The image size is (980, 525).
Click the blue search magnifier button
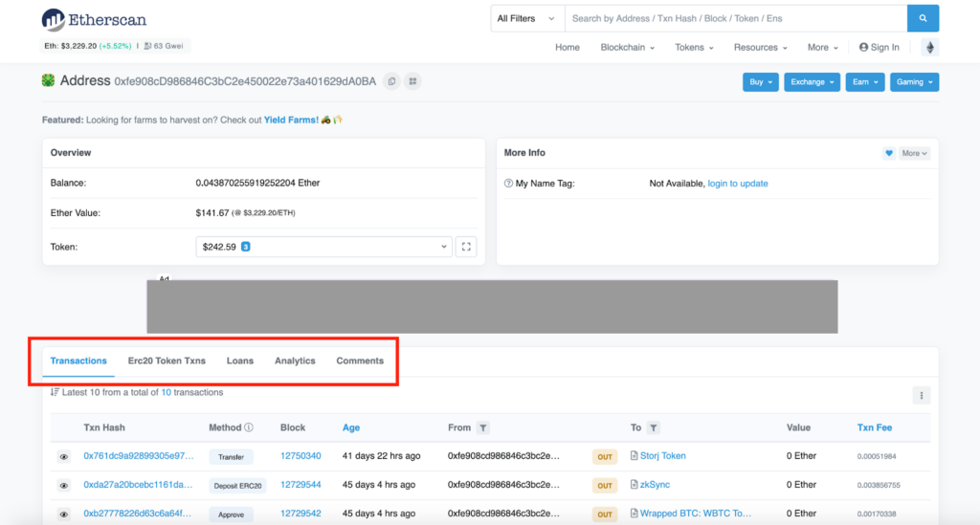[923, 19]
